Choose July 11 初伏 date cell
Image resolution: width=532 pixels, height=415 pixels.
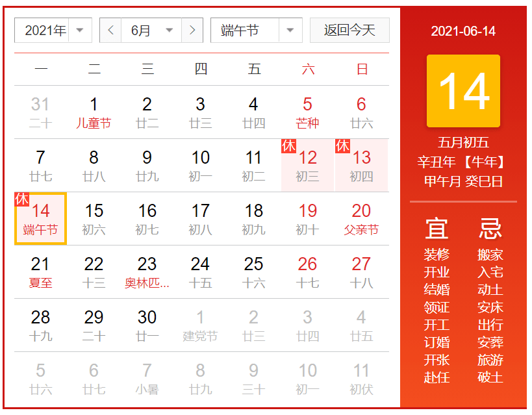click(361, 379)
